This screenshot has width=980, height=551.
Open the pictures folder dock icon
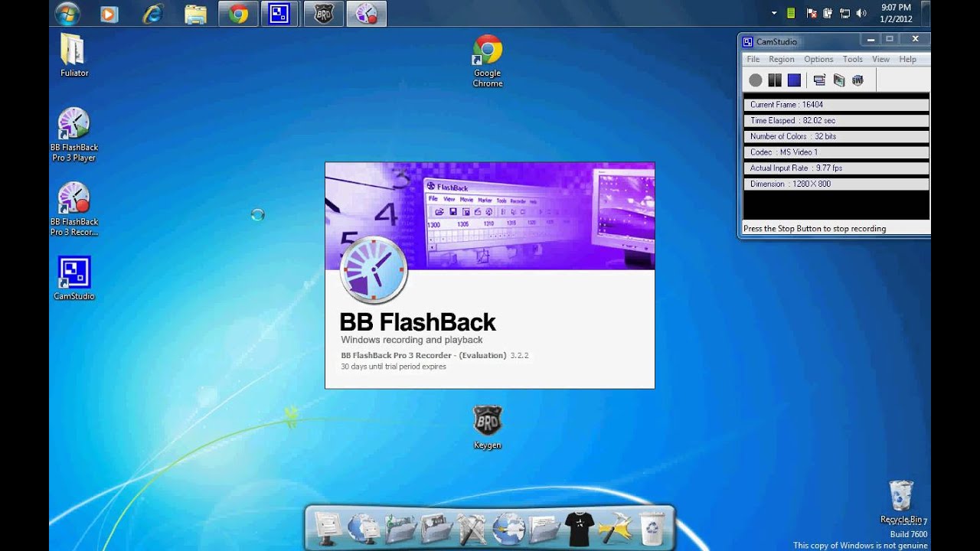436,528
